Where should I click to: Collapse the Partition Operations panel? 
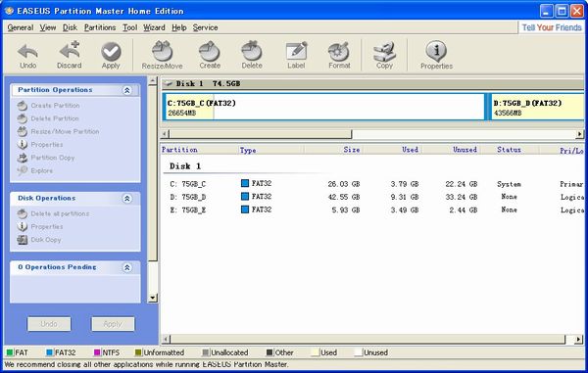point(127,90)
